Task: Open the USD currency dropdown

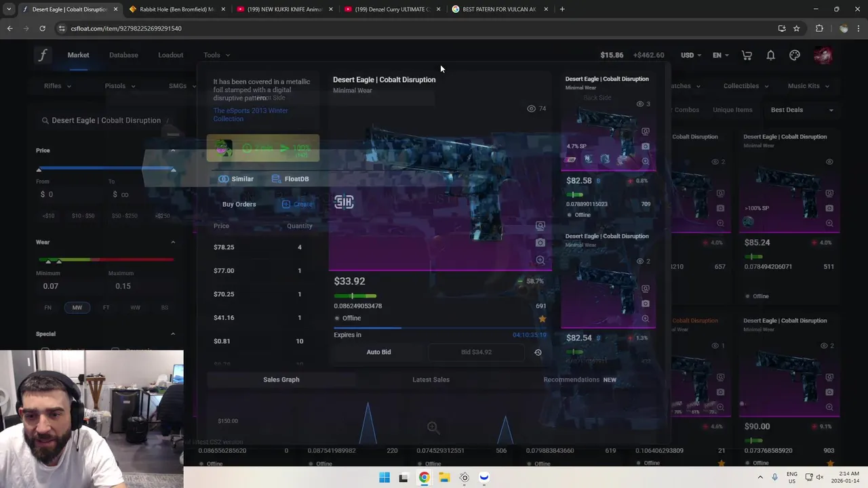Action: [692, 56]
